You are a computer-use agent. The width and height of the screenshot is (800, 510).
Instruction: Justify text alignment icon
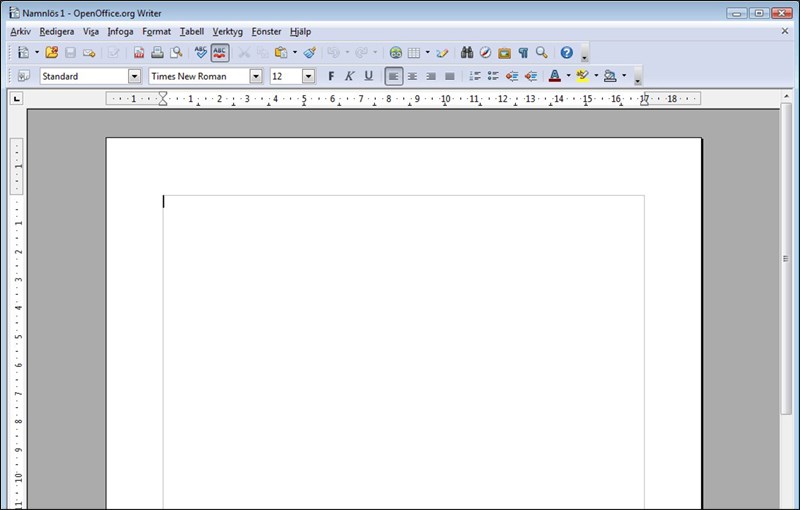coord(449,76)
